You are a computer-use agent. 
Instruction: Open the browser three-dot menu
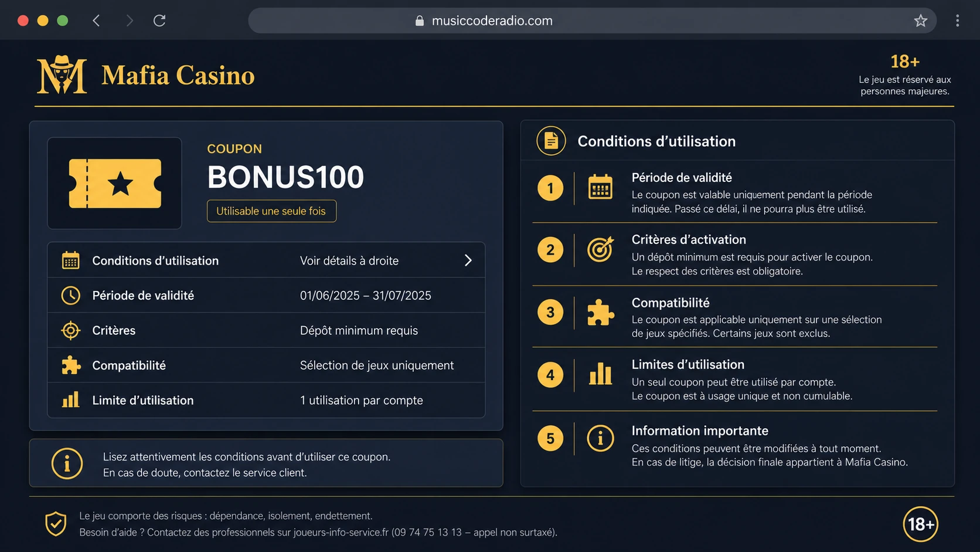pyautogui.click(x=957, y=21)
